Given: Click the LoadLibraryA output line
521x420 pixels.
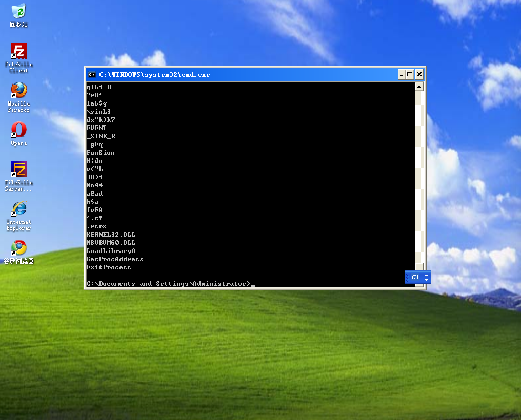Looking at the screenshot, I should point(111,251).
